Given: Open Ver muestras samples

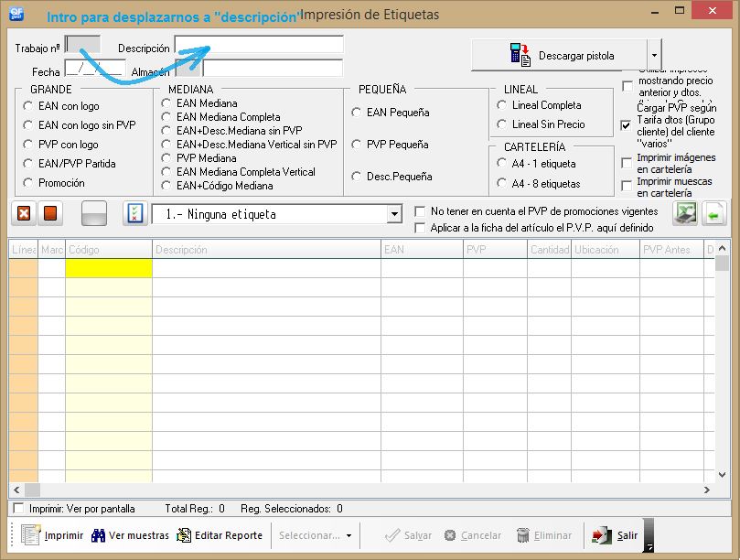Looking at the screenshot, I should pos(130,535).
